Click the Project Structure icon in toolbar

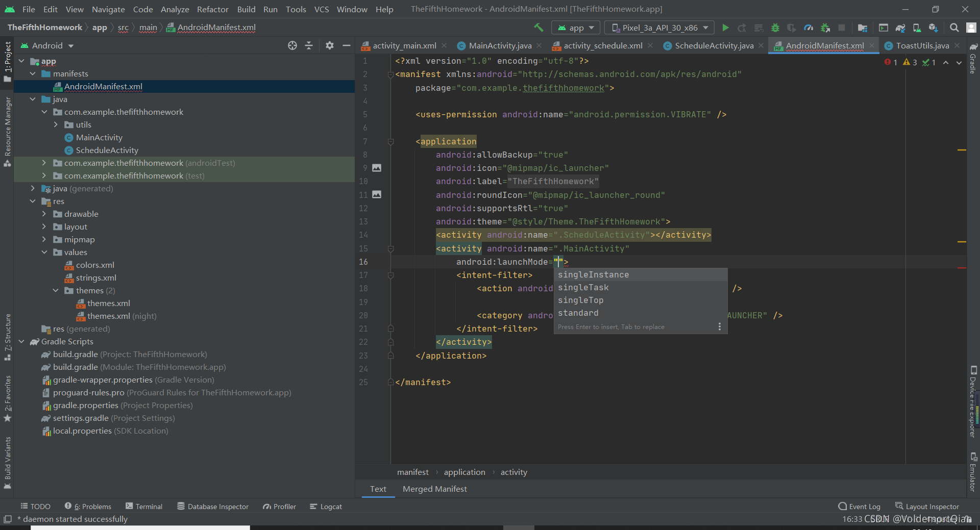coord(863,28)
